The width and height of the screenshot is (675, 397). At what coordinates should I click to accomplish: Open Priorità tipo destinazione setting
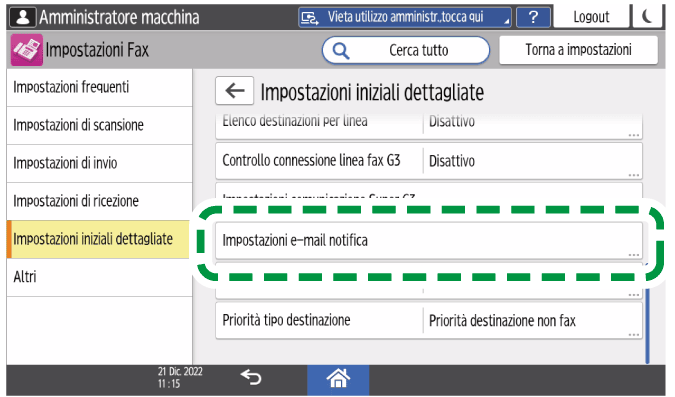429,320
